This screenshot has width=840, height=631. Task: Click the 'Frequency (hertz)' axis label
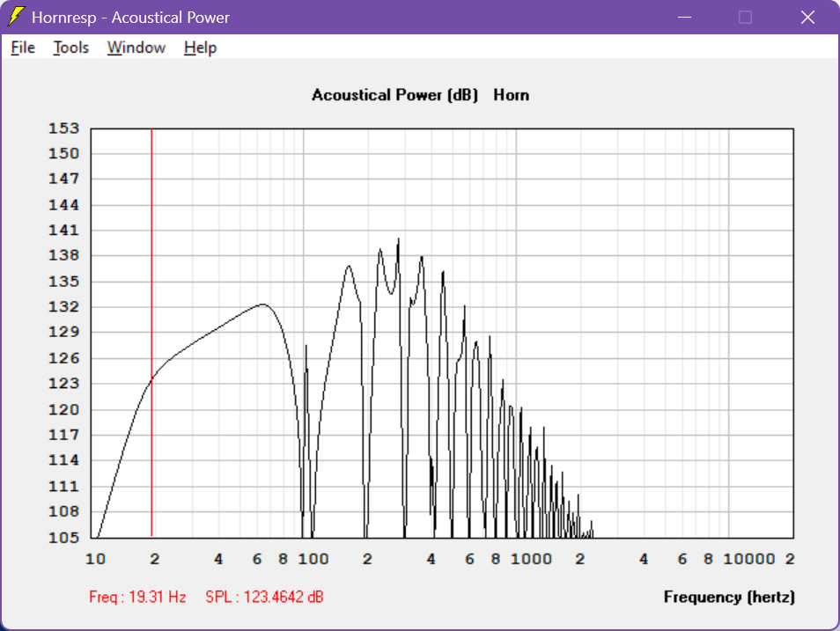coord(729,597)
